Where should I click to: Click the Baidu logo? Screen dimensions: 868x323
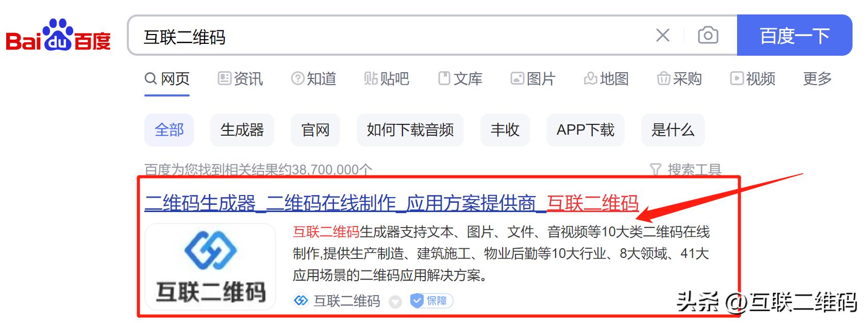(x=58, y=36)
